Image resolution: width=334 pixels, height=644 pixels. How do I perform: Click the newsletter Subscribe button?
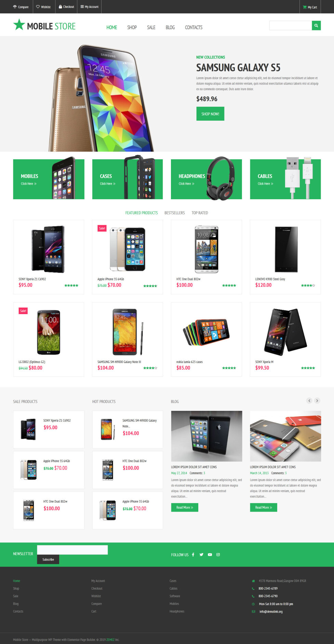tap(48, 560)
